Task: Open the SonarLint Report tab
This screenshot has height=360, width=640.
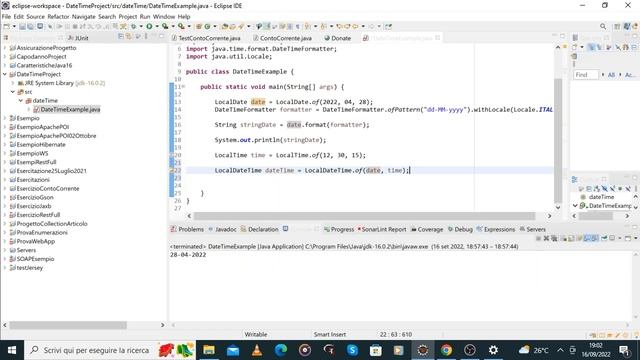Action: 382,229
